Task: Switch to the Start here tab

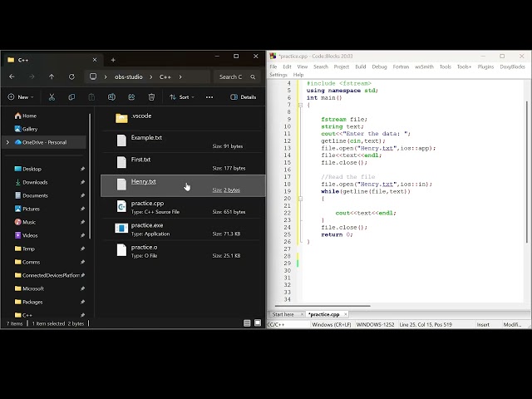Action: click(283, 314)
